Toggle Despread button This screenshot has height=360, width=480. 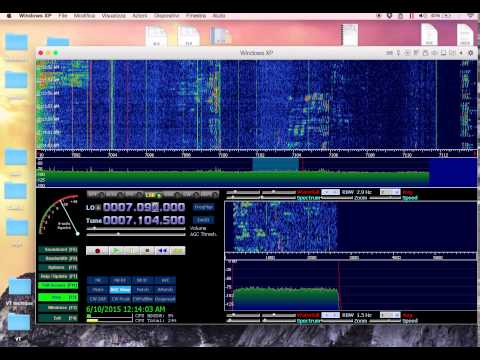click(x=165, y=299)
